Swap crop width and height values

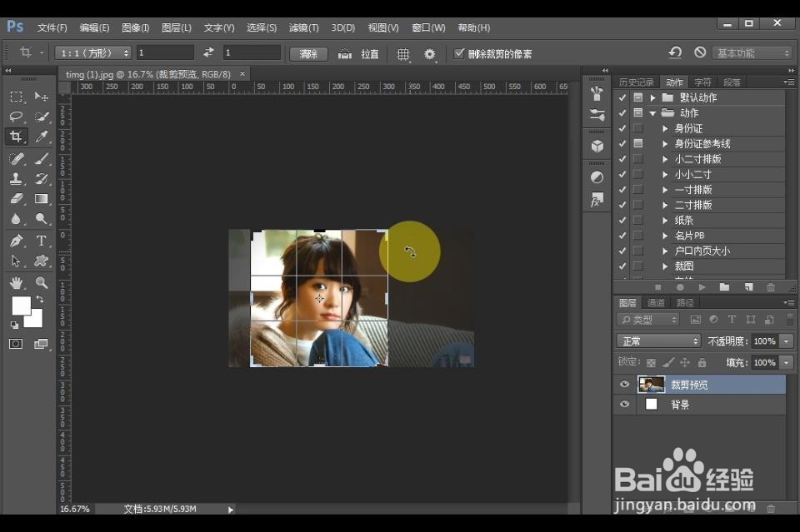click(x=208, y=52)
